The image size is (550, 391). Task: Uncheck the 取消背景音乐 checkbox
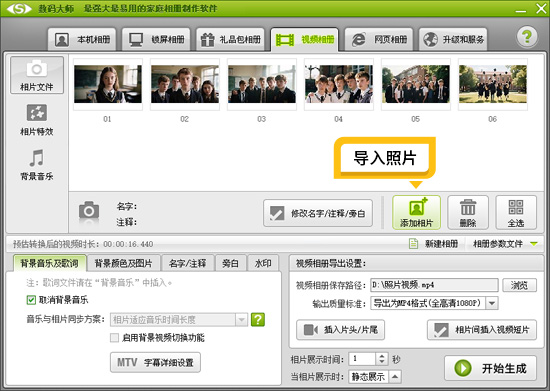click(x=31, y=300)
